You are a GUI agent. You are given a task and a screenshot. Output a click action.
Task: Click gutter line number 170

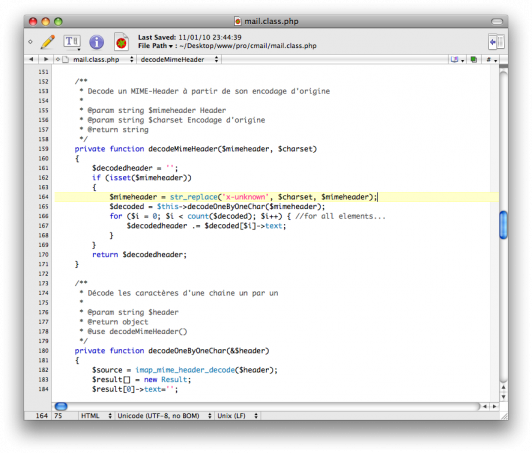pos(43,254)
